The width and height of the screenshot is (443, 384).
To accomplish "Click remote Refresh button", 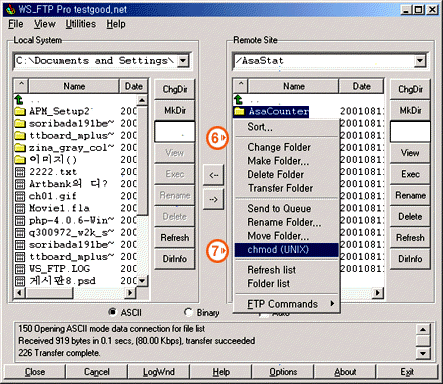I will [410, 238].
